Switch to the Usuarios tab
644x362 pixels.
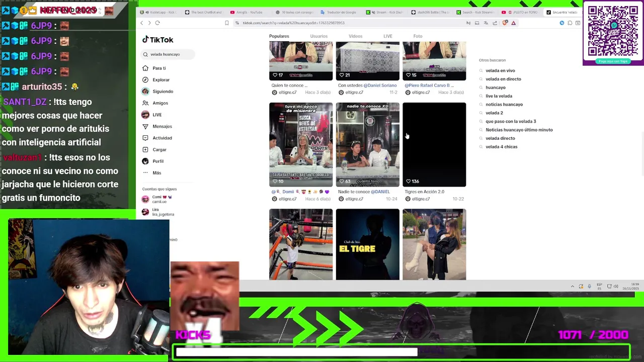[x=318, y=36]
